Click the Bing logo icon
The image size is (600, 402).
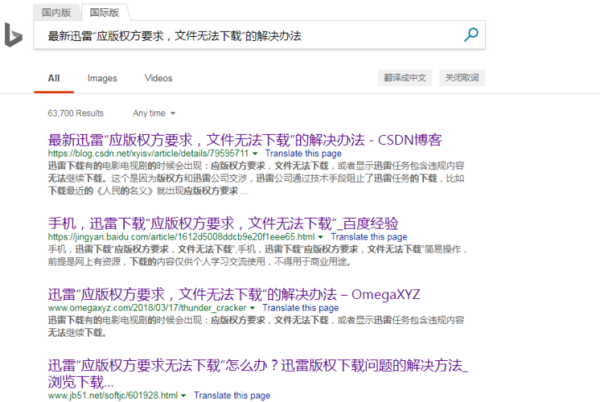13,35
